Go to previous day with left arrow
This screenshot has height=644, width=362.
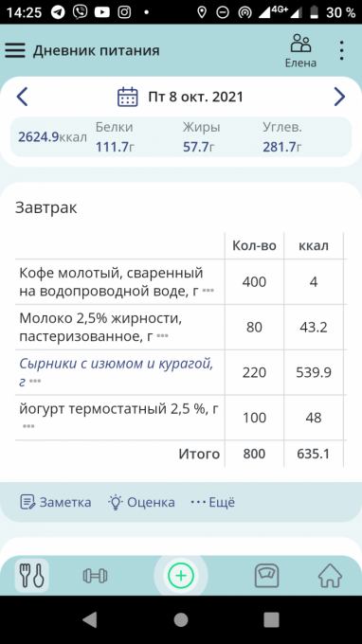22,97
